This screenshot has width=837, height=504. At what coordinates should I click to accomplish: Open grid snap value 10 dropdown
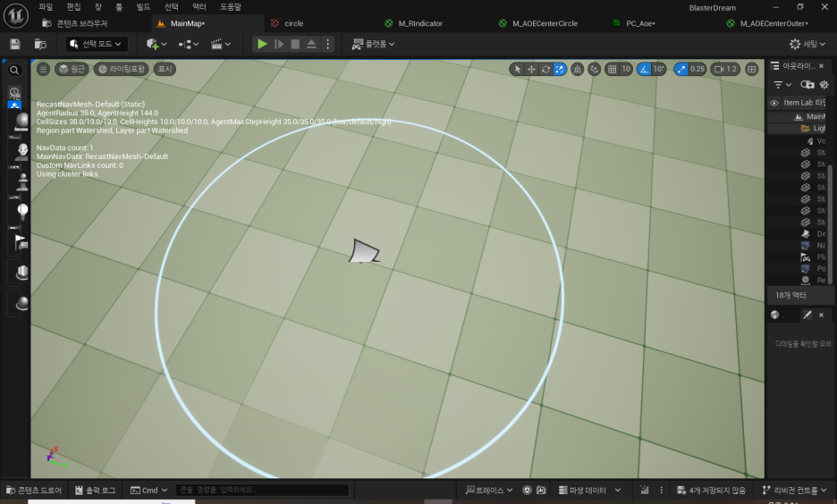pos(626,69)
